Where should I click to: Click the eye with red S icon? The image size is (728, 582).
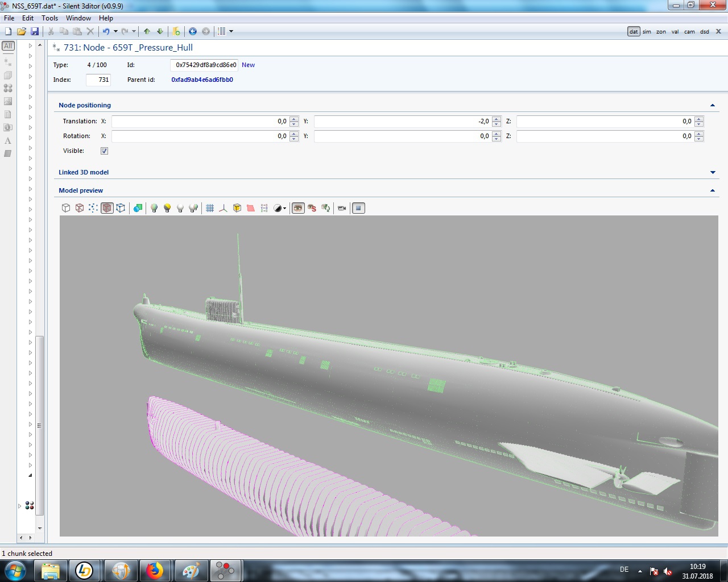pos(312,208)
